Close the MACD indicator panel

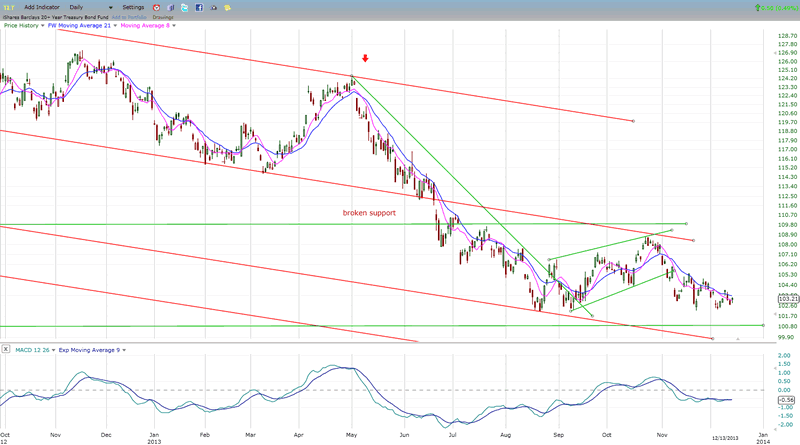(x=6, y=348)
